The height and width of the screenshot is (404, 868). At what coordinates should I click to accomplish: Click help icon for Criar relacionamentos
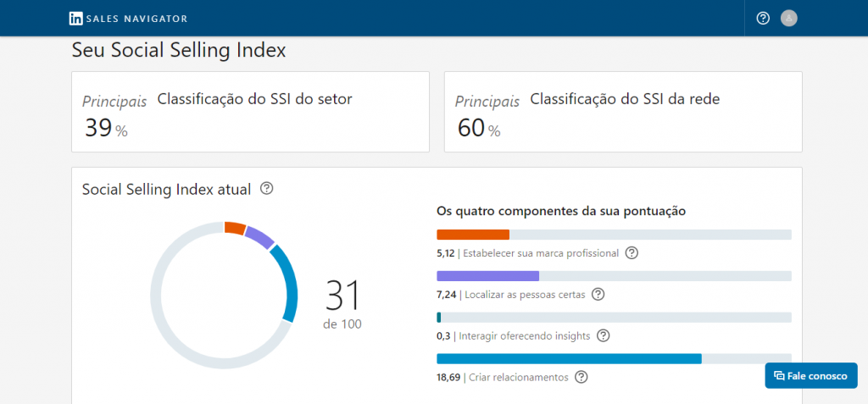click(581, 377)
